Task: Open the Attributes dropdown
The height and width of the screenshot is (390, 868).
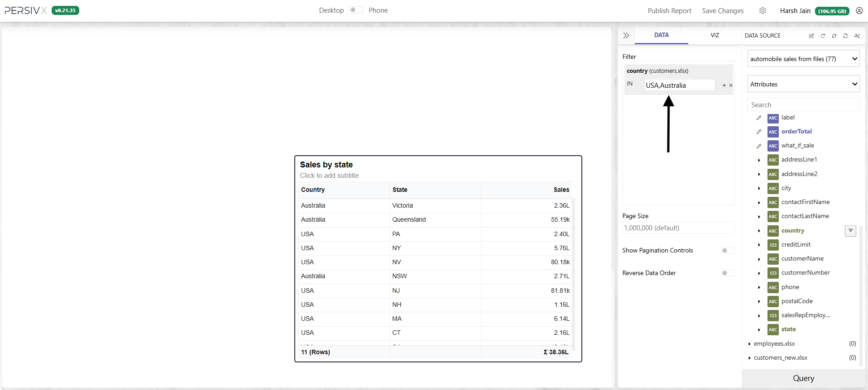Action: pyautogui.click(x=803, y=84)
